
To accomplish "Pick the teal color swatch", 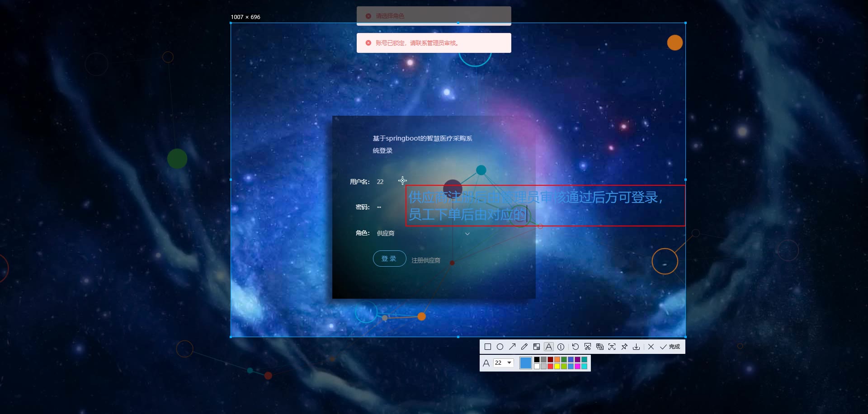I will point(585,360).
